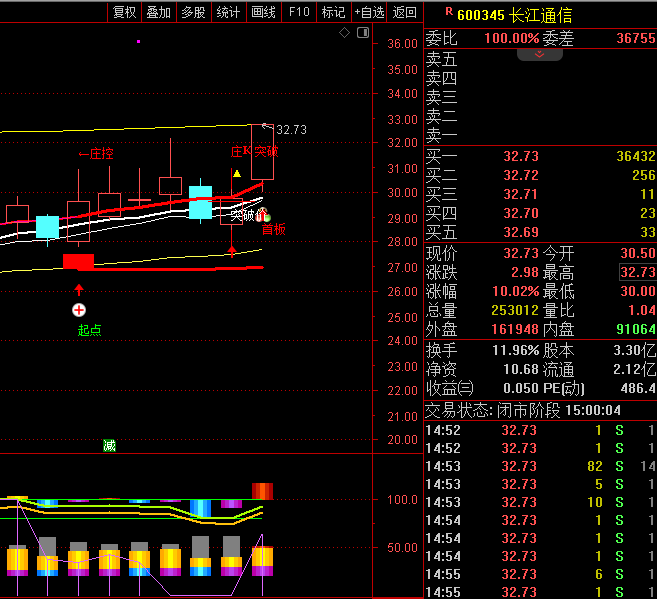The width and height of the screenshot is (657, 599).
Task: Toggle the side panel layout icon
Action: [360, 33]
